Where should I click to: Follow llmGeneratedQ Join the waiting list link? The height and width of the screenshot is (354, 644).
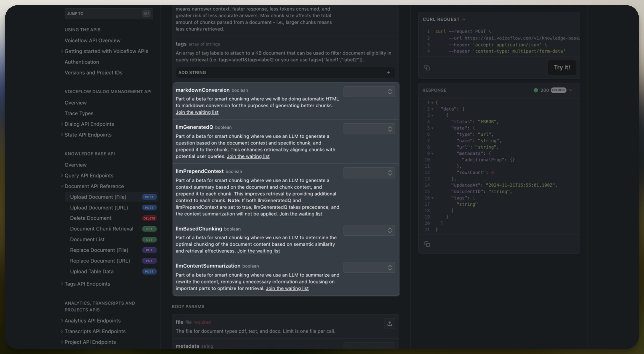[x=248, y=156]
